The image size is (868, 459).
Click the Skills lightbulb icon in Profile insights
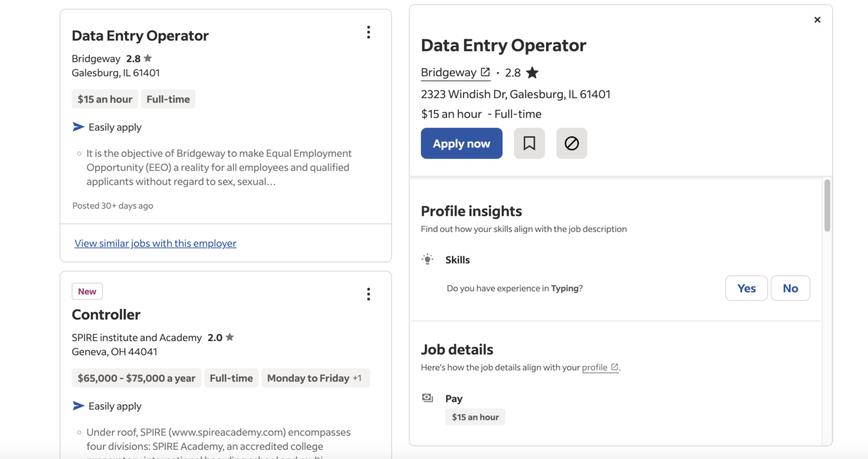(x=428, y=259)
